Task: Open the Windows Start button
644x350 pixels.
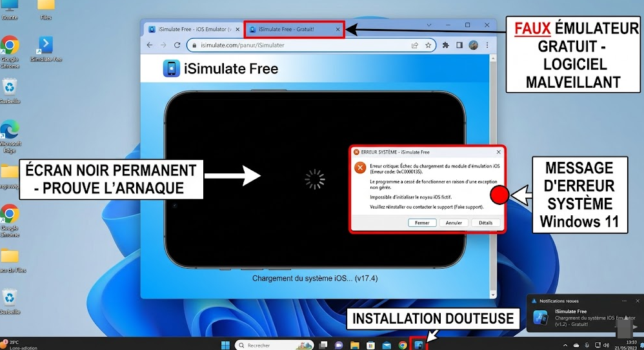Action: 225,345
